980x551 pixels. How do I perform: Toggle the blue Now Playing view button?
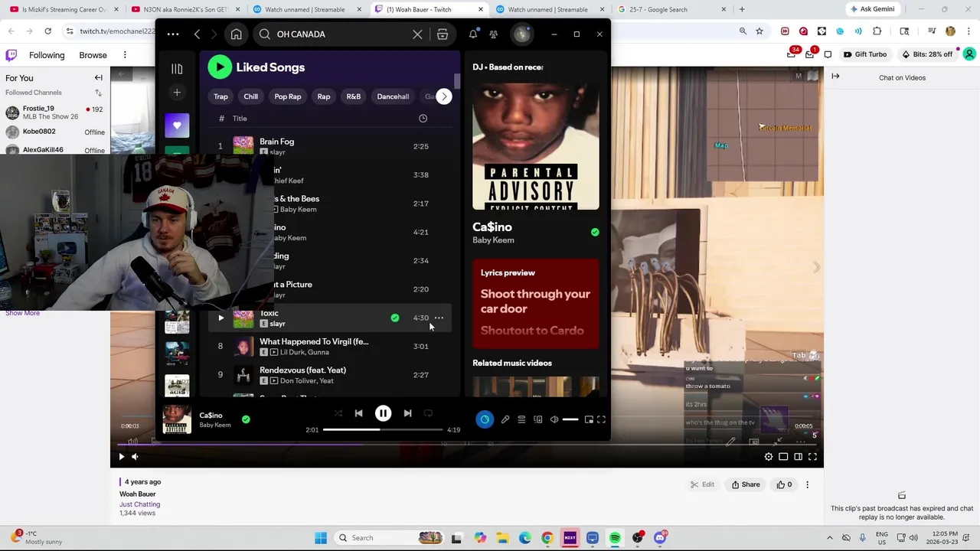point(485,419)
